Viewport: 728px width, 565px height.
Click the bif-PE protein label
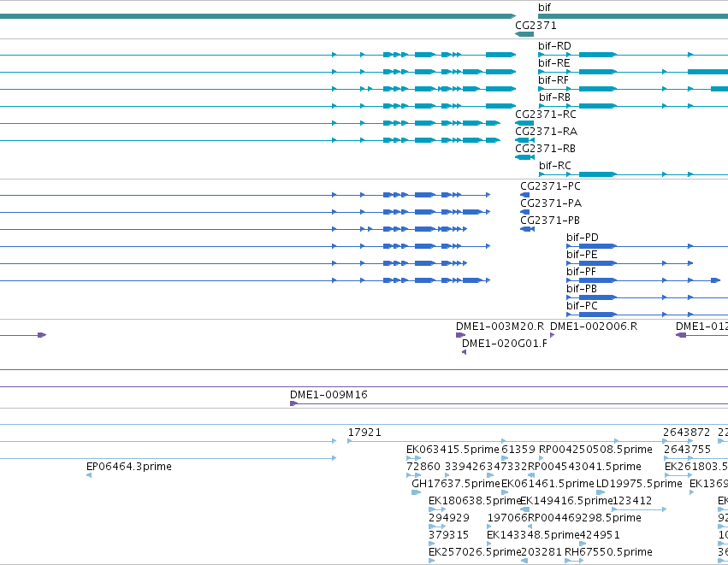click(582, 255)
